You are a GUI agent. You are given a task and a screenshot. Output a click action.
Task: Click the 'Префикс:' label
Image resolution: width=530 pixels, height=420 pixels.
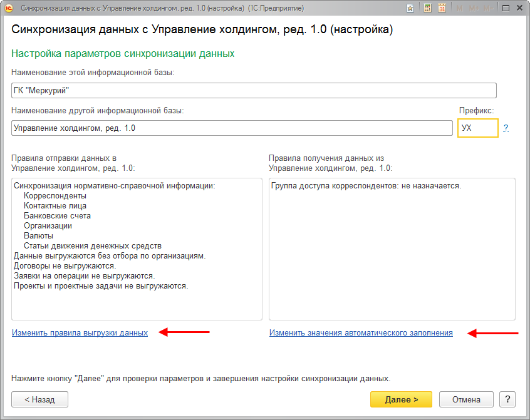[x=477, y=111]
